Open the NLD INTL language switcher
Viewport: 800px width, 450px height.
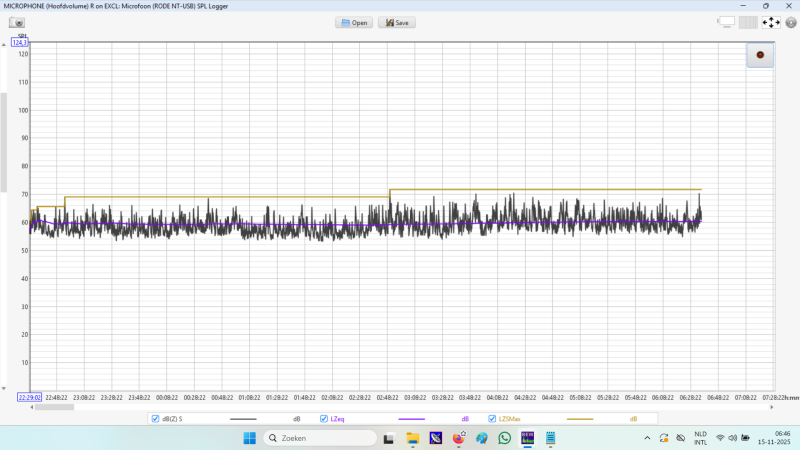point(700,438)
